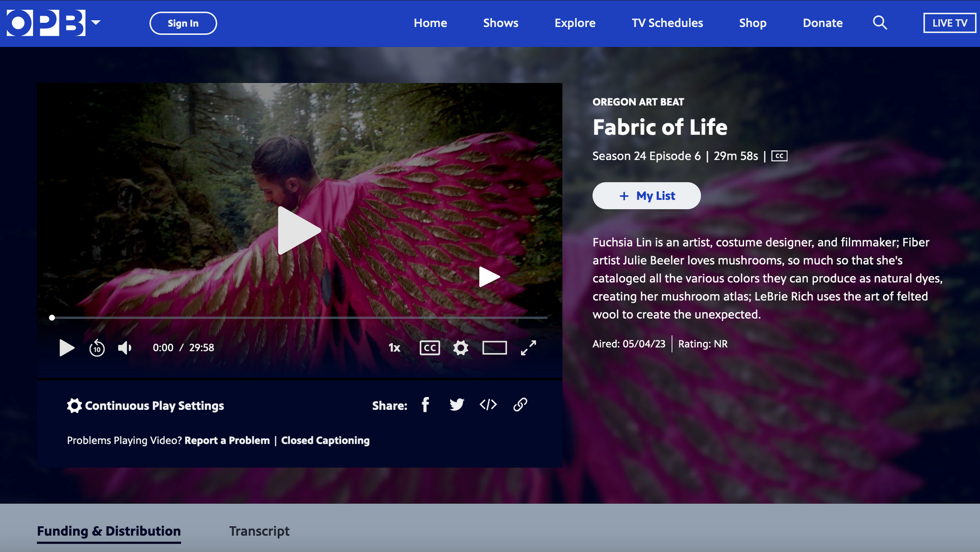Screen dimensions: 980x552
Task: Click the rewind 10 seconds icon
Action: 97,348
